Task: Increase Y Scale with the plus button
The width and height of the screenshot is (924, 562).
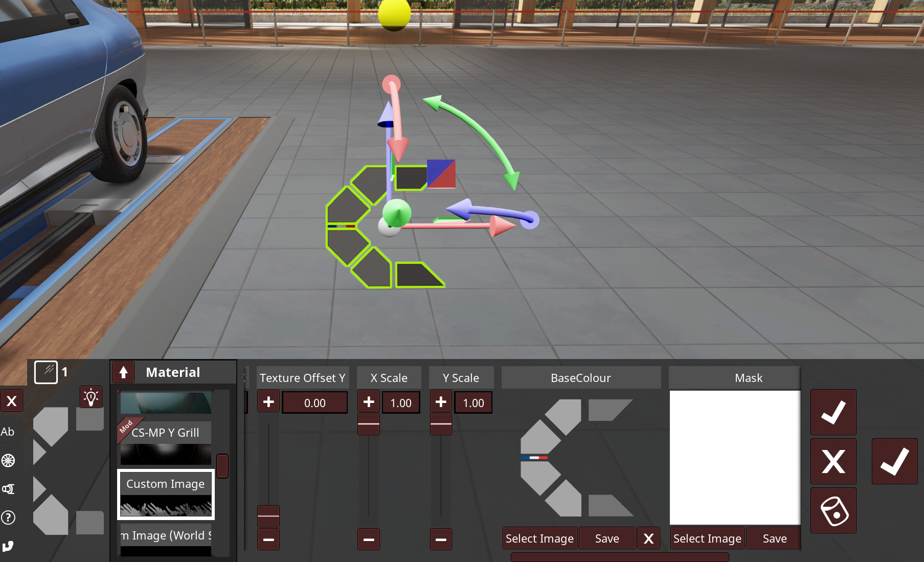Action: 441,402
